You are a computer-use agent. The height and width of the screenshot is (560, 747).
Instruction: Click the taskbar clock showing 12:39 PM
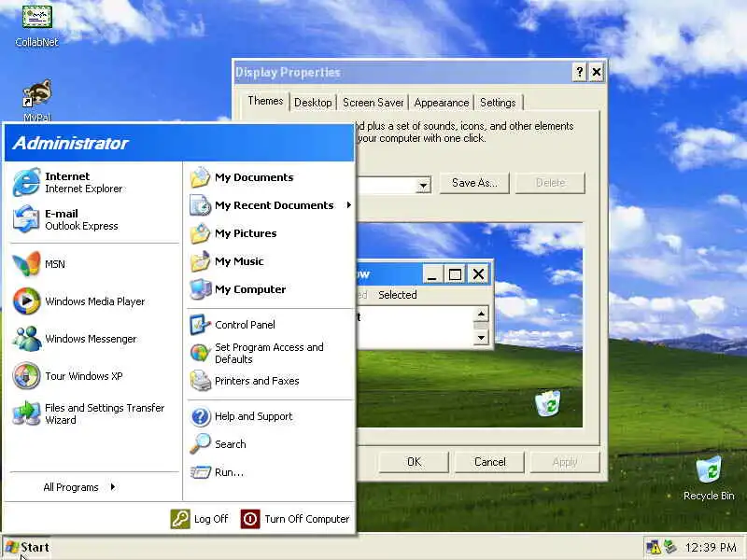(711, 548)
